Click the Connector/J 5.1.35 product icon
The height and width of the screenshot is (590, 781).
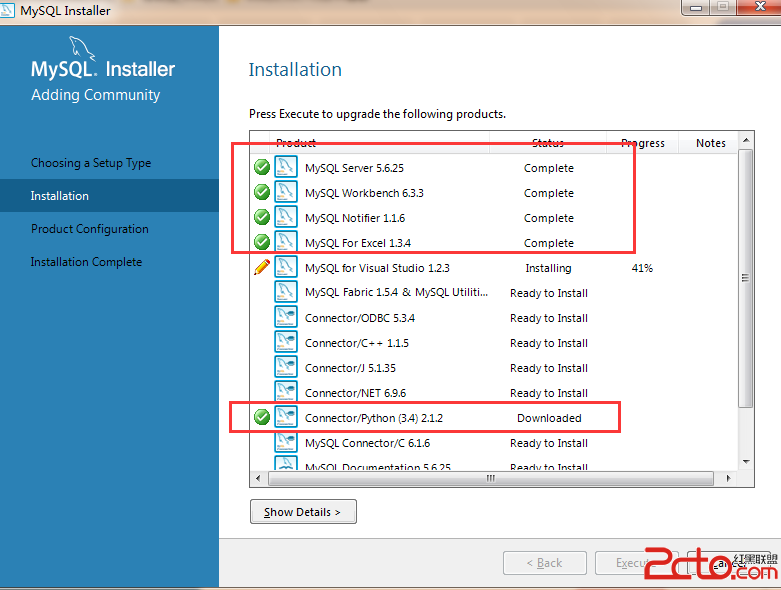click(x=286, y=367)
